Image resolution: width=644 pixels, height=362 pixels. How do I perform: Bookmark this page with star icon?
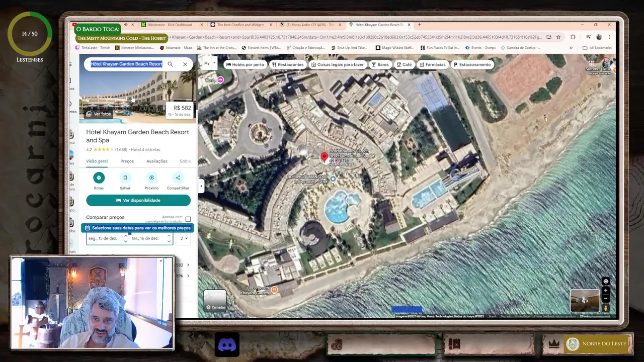coord(558,37)
